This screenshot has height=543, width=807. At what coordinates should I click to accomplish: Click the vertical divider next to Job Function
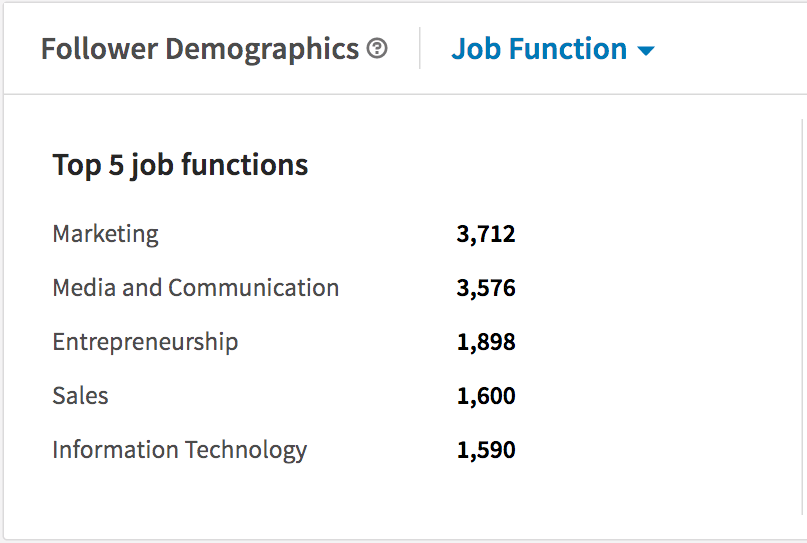(x=420, y=48)
